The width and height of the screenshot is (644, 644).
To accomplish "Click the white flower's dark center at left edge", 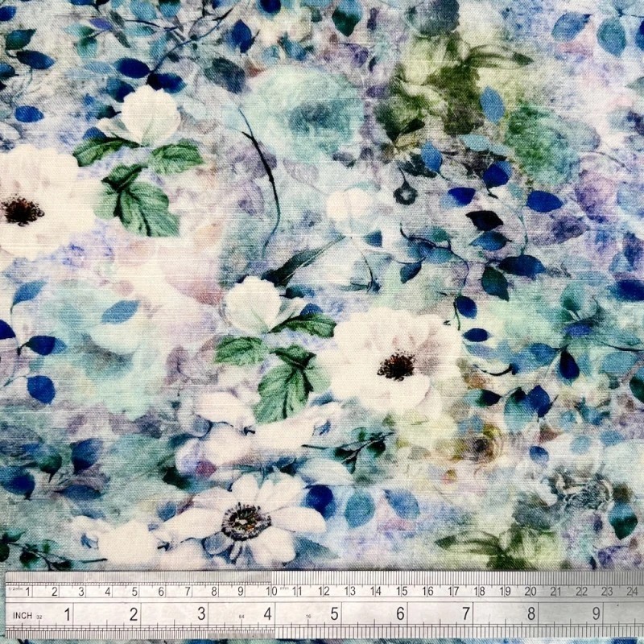I will pyautogui.click(x=21, y=210).
